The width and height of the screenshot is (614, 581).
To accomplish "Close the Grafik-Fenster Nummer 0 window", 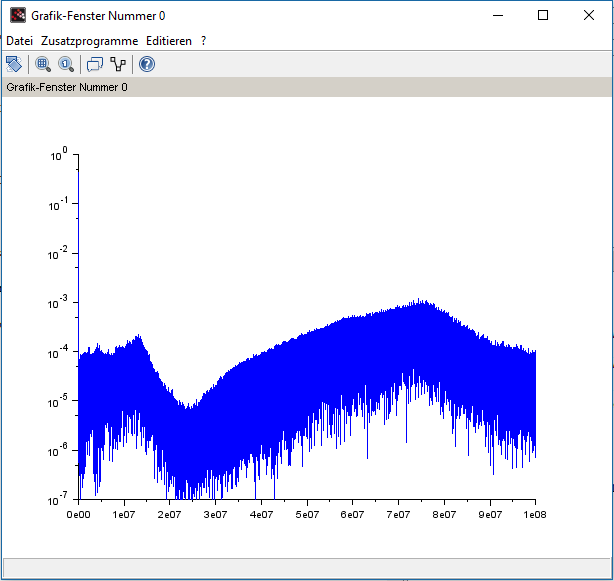I will coord(589,15).
